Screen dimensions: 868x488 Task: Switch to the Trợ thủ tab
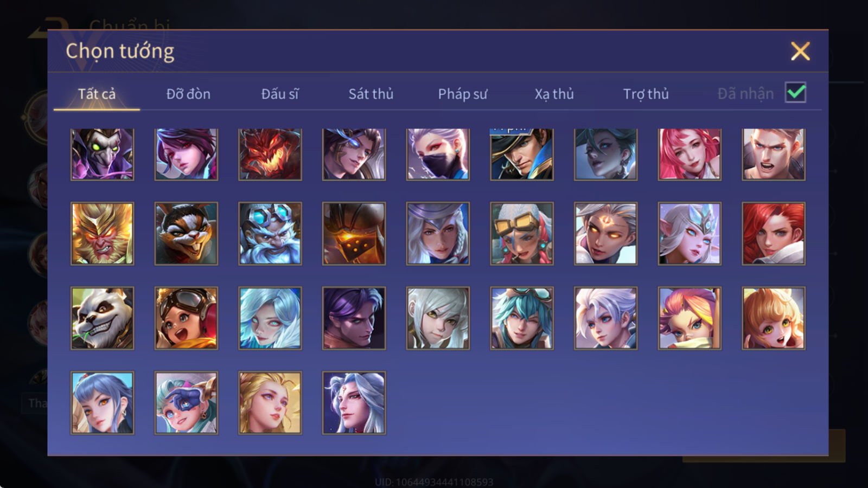pyautogui.click(x=646, y=94)
